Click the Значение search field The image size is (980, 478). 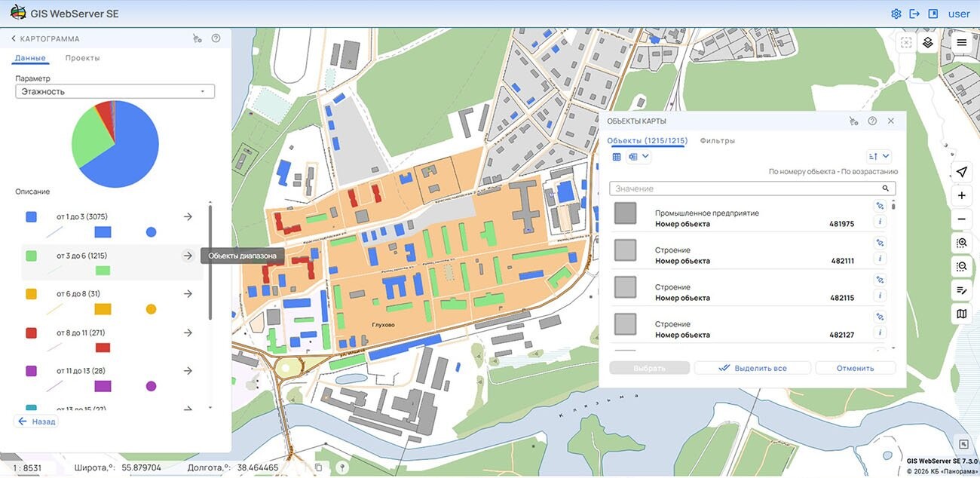coord(746,188)
